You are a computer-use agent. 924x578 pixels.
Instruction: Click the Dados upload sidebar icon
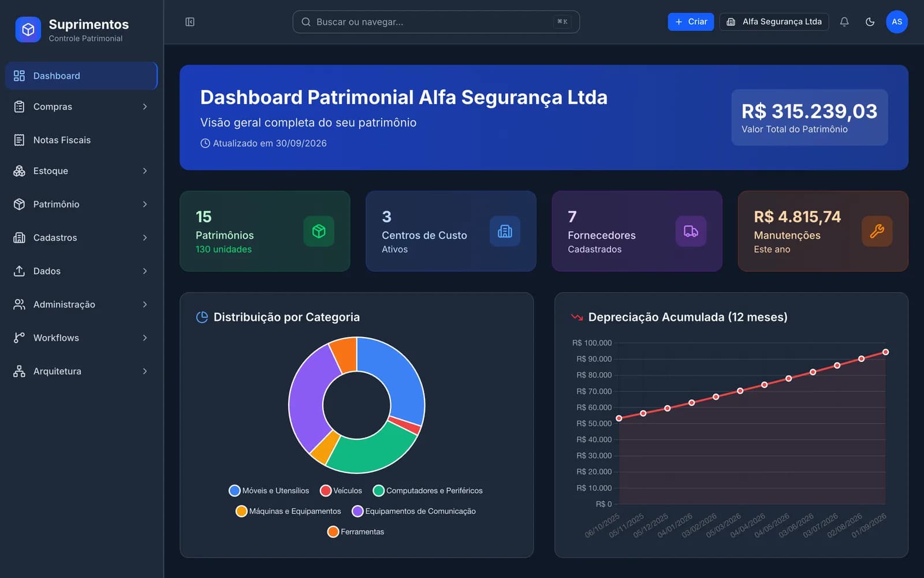click(19, 271)
